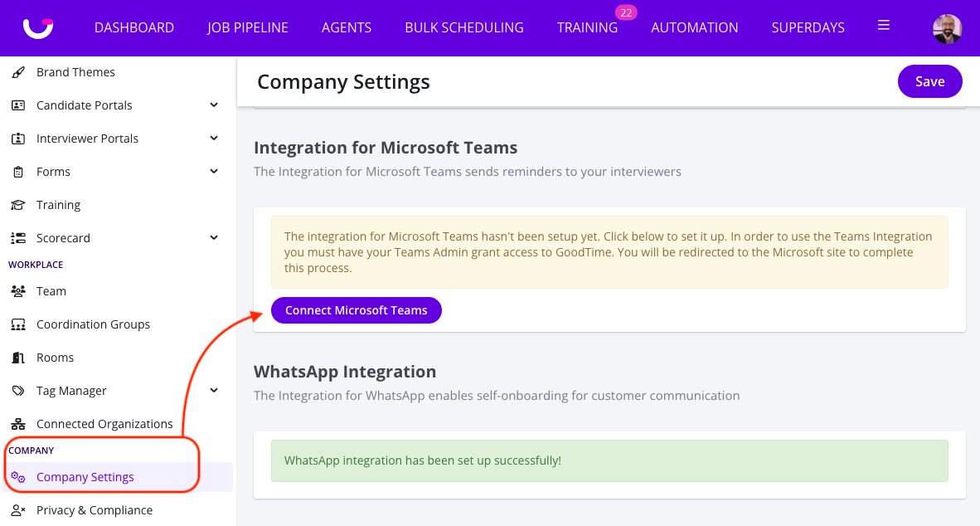980x526 pixels.
Task: Click the Training graduation cap icon
Action: 18,205
